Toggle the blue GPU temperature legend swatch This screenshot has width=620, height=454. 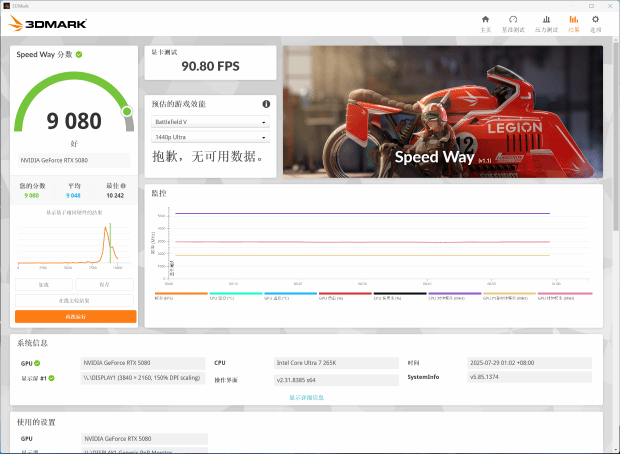291,293
